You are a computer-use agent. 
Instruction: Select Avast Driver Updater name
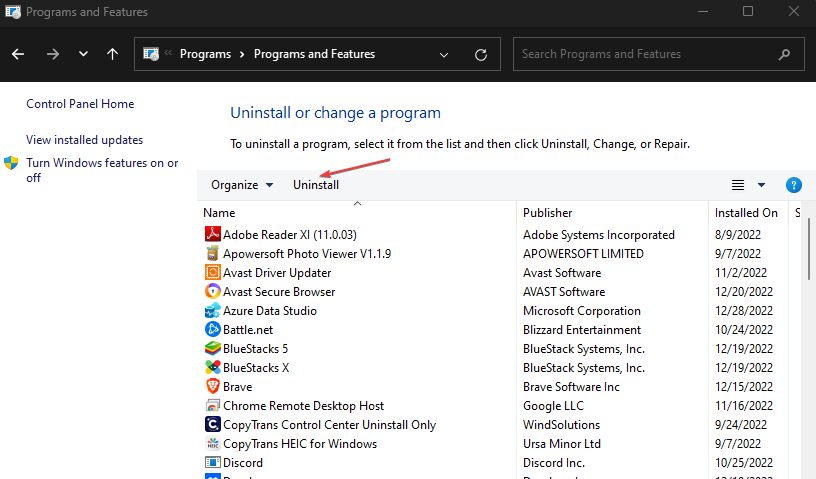(277, 273)
